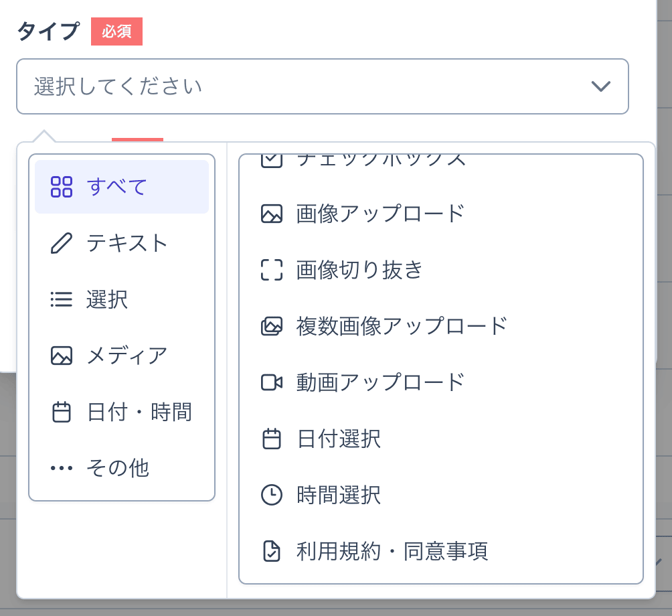Screen dimensions: 672x616
Task: Click the stacked images icon beside 複数画像アップロード
Action: click(x=272, y=326)
